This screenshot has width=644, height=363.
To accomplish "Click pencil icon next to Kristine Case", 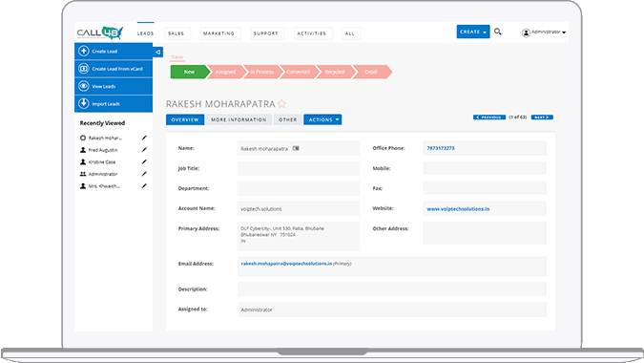I will [x=144, y=162].
